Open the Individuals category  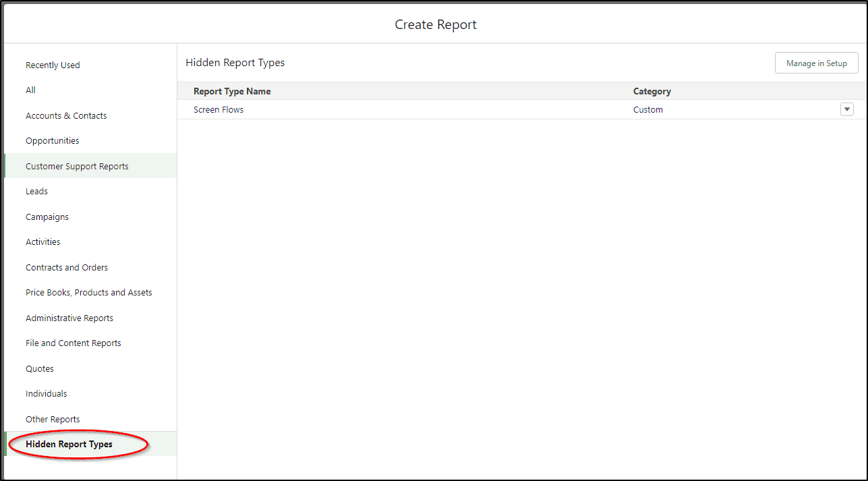(x=47, y=394)
